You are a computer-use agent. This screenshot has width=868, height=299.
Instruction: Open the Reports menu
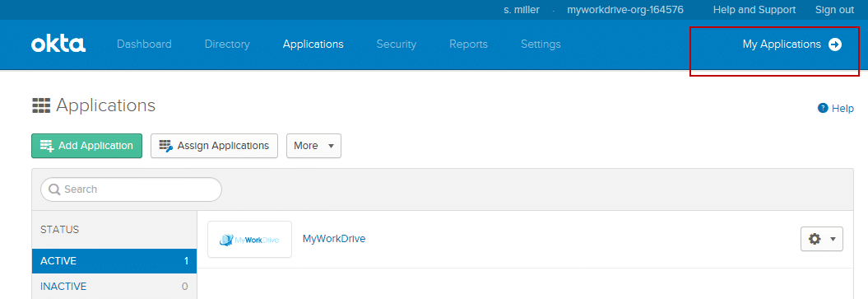[x=468, y=44]
